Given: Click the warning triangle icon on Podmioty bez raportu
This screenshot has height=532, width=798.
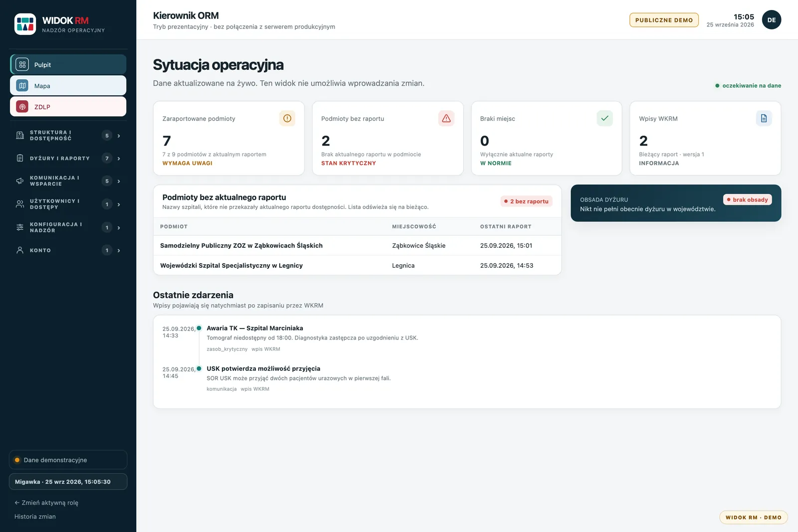Looking at the screenshot, I should [446, 118].
